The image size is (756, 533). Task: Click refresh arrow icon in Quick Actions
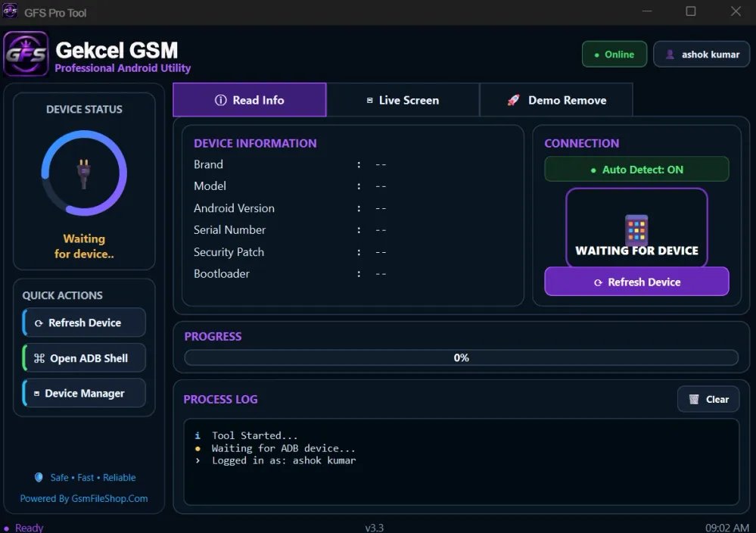tap(39, 323)
